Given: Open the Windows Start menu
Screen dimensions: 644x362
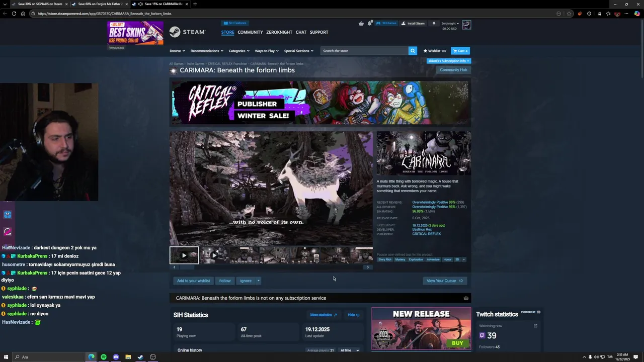Looking at the screenshot, I should pos(6,357).
